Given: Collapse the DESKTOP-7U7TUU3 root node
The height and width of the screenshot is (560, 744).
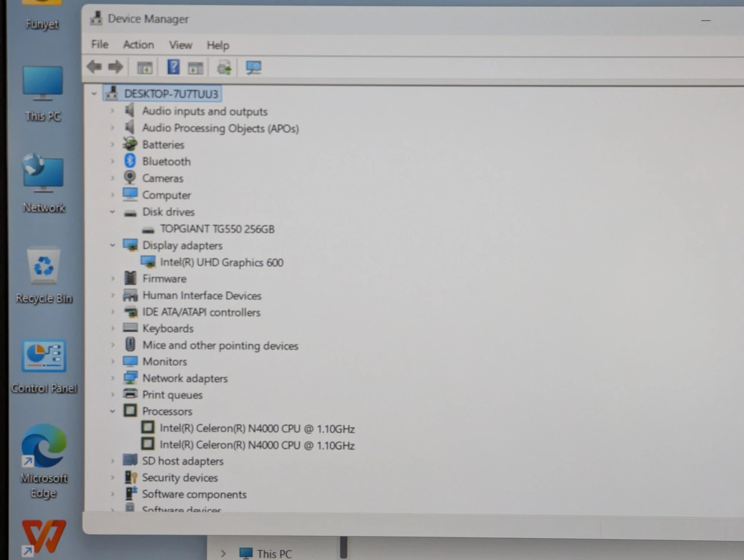Looking at the screenshot, I should tap(94, 94).
